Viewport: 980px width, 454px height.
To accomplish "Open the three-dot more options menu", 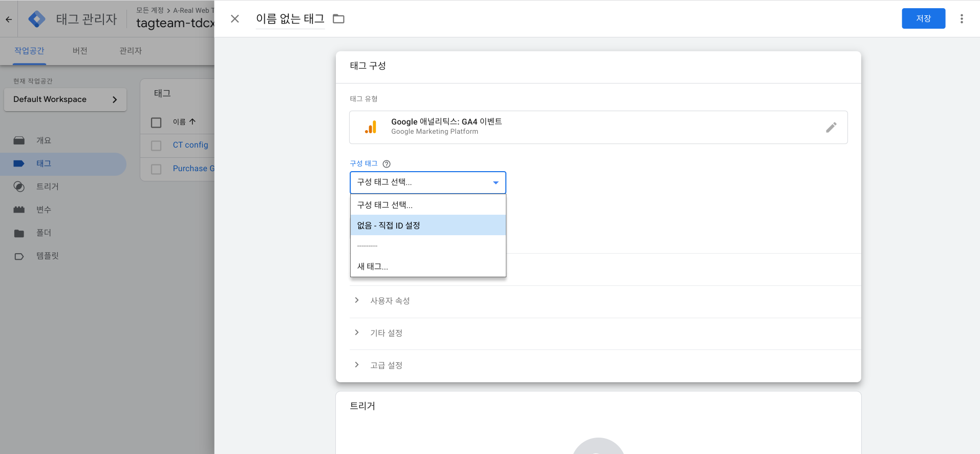I will tap(962, 19).
